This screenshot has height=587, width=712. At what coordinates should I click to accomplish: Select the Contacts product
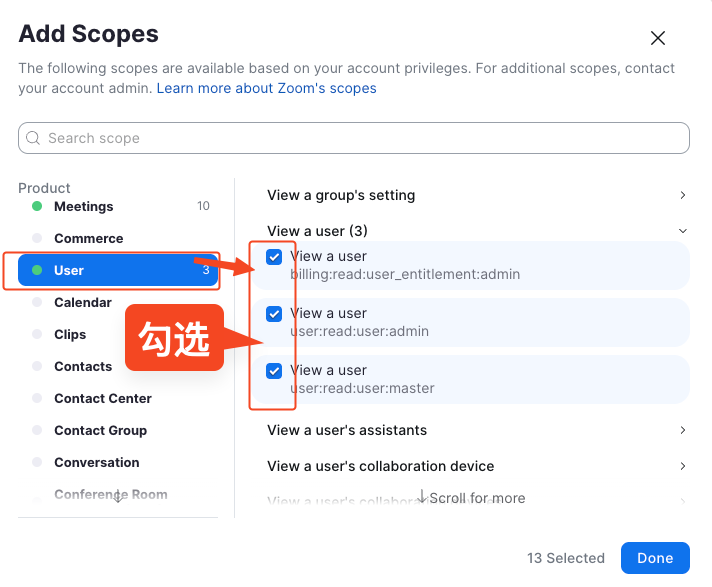tap(83, 366)
